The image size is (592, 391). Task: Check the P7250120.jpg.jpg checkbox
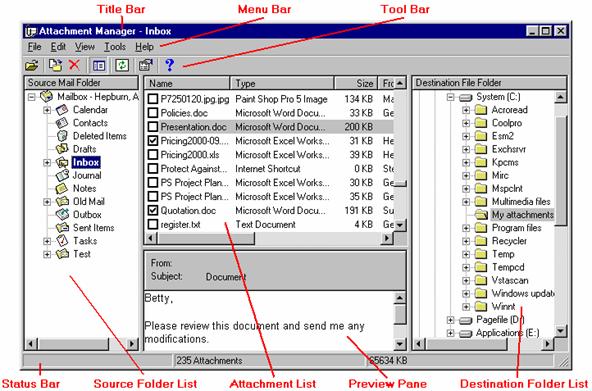click(x=153, y=99)
